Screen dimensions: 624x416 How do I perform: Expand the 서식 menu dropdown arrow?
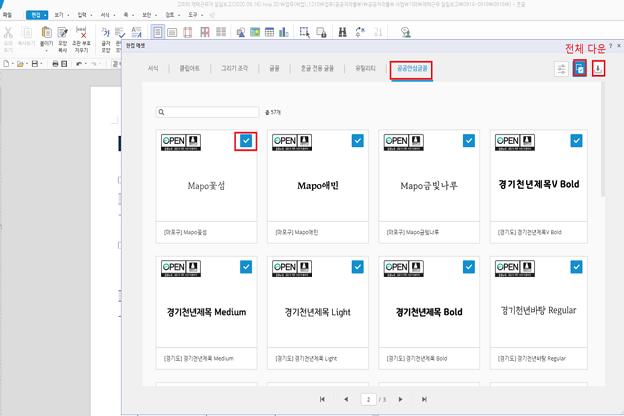click(x=114, y=15)
